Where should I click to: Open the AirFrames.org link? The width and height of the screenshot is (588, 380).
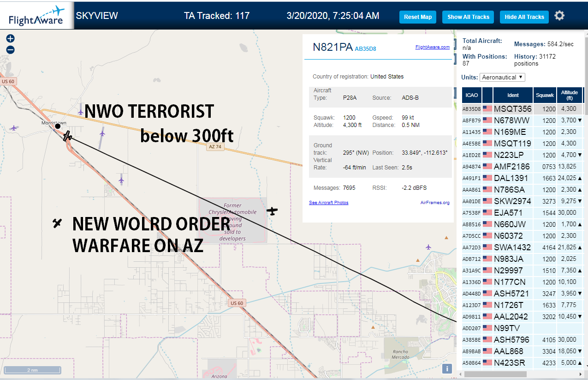pyautogui.click(x=435, y=203)
